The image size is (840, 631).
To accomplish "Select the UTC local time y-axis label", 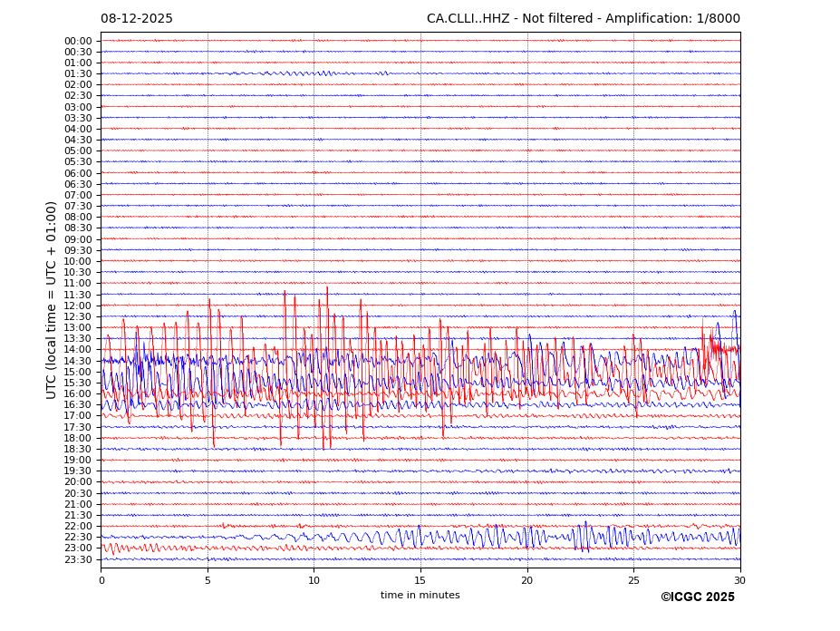I will 53,300.
